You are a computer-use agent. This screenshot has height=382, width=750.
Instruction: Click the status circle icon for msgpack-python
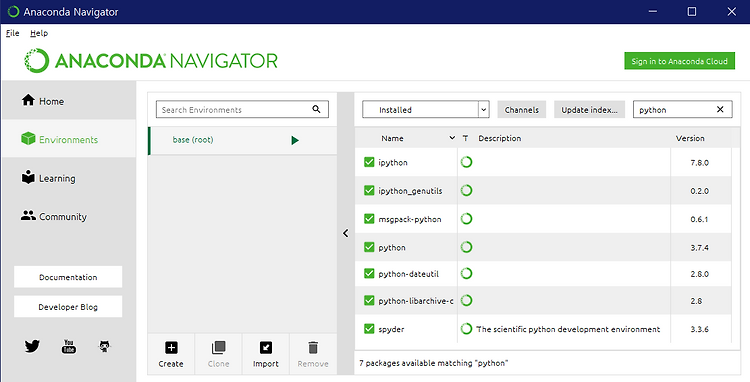click(466, 218)
